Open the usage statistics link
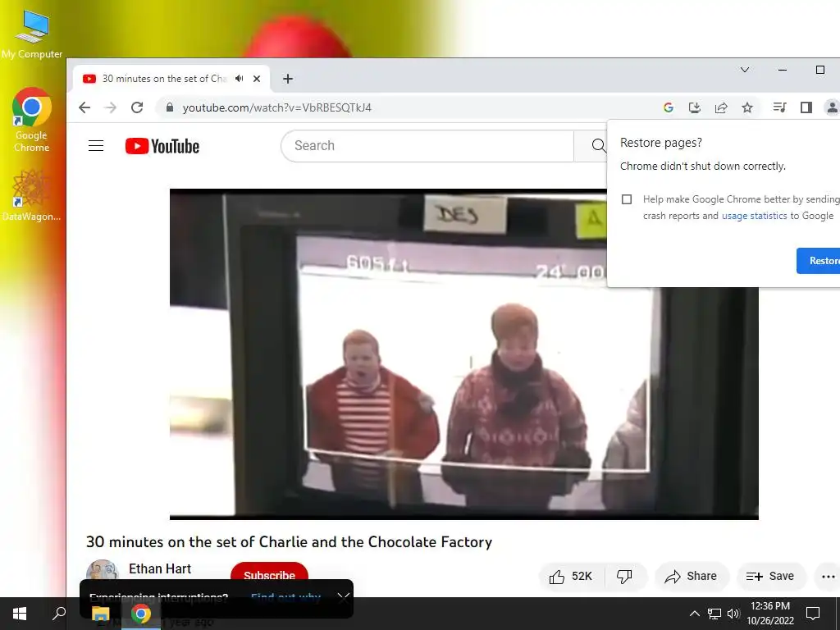Screen dimensions: 840x630 (755, 216)
